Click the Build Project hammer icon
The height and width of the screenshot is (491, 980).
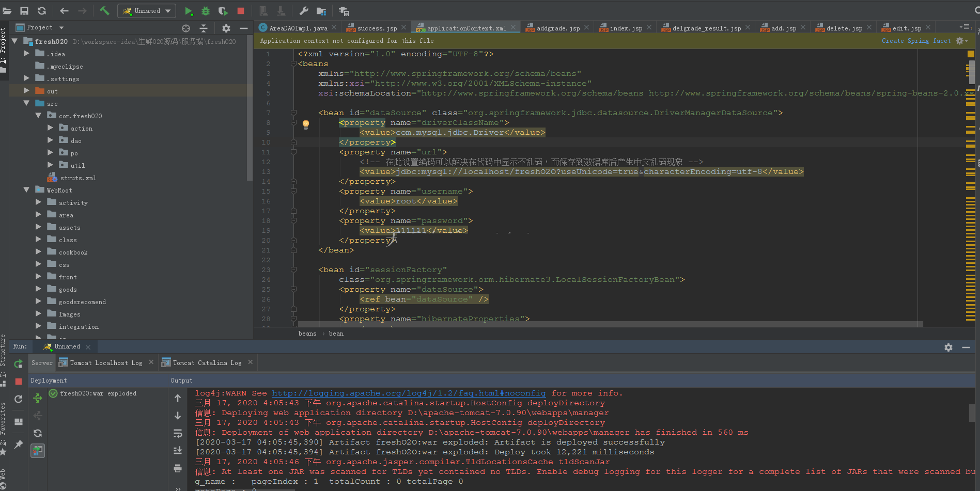click(x=104, y=11)
